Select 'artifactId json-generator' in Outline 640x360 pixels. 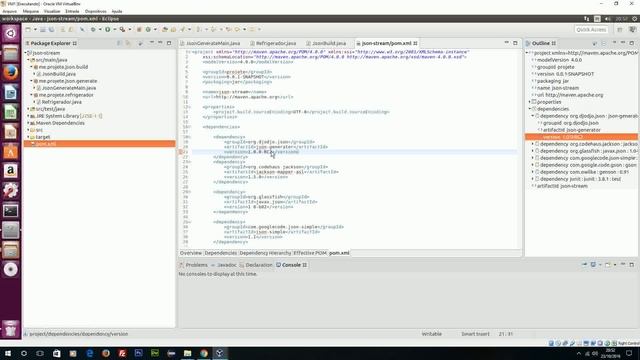571,130
